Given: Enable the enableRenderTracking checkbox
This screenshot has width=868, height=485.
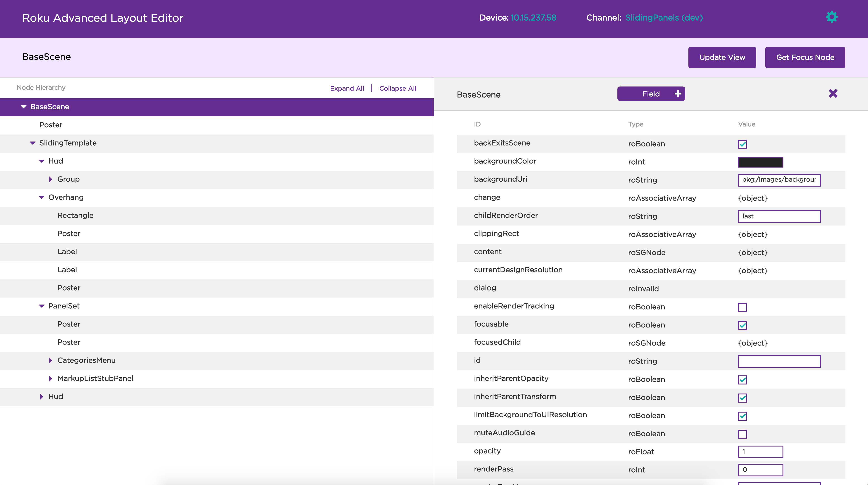Looking at the screenshot, I should [742, 307].
